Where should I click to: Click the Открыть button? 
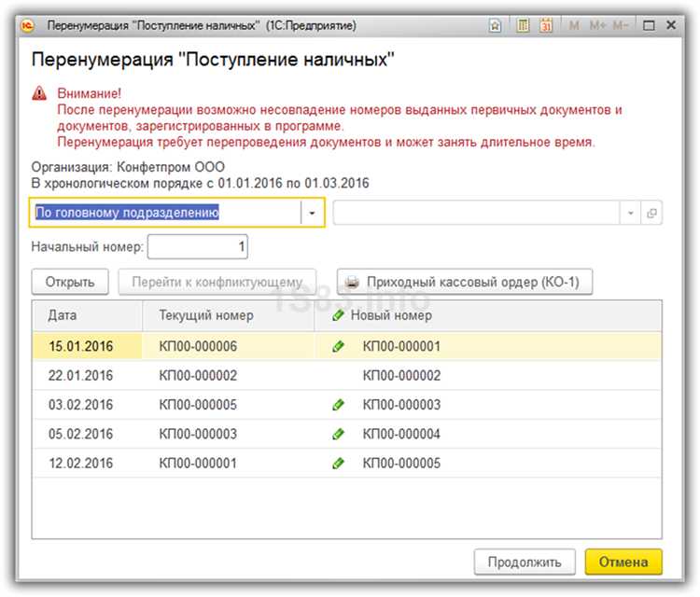(70, 282)
